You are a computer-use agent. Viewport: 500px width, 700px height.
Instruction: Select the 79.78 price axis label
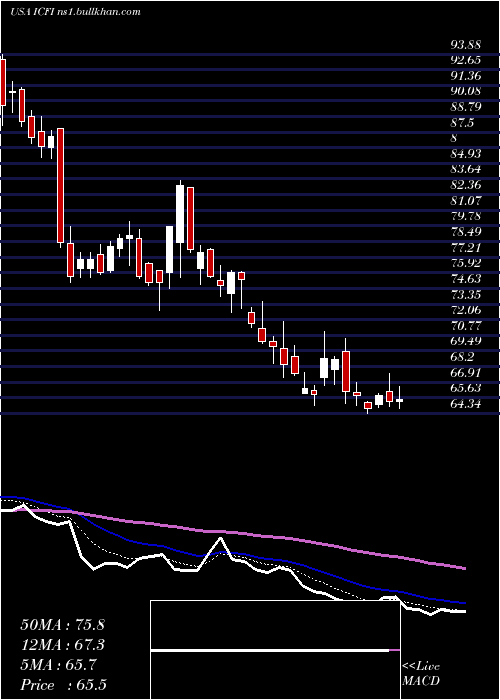tap(465, 216)
